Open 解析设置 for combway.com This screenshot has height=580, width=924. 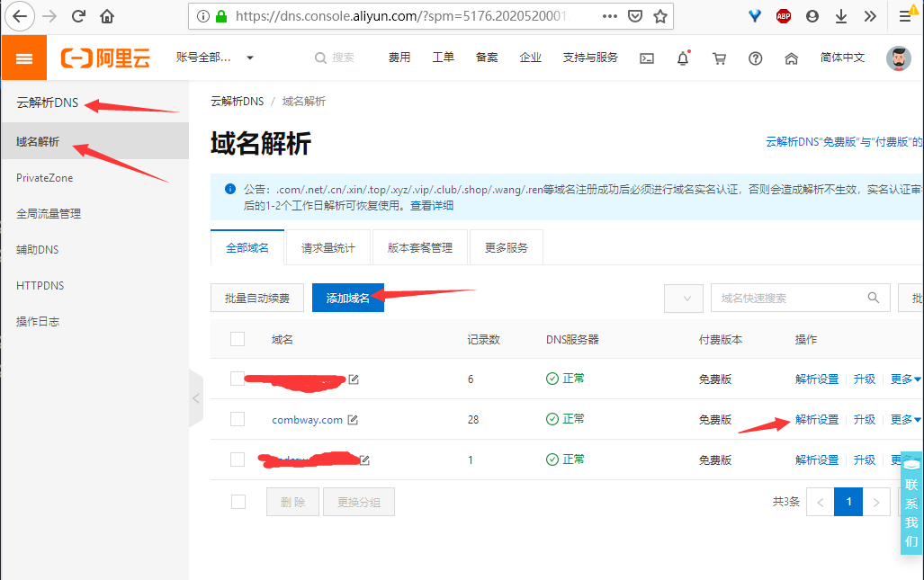coord(816,420)
